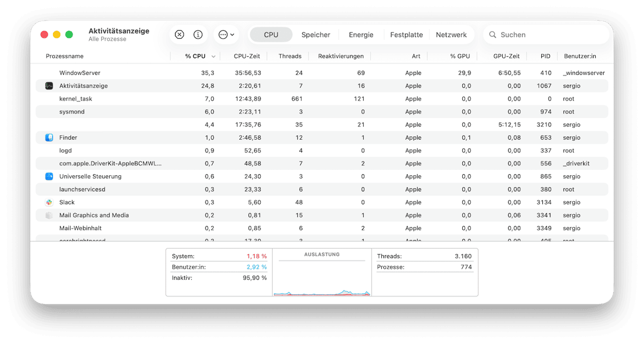Screen dimensions: 644x344
Task: Click the Alle Prozesse window subtitle
Action: point(108,39)
